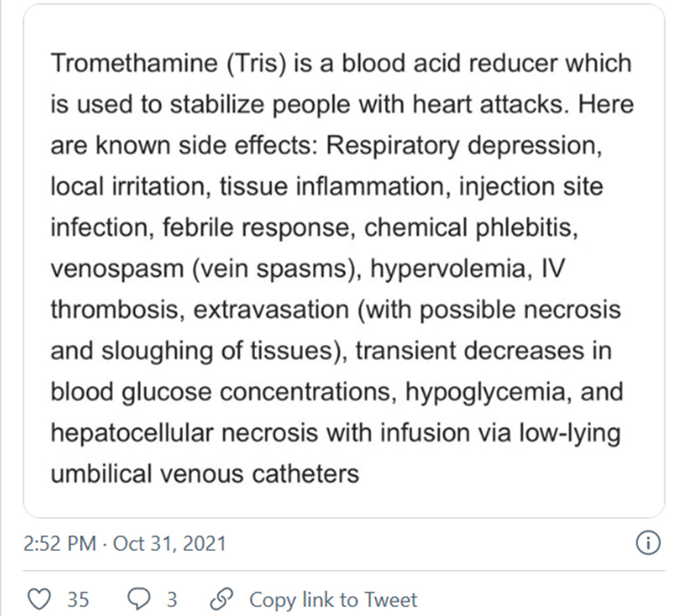Click the text 'umbilical venous catheters'
Viewport: 678px width, 616px height.
[x=205, y=474]
